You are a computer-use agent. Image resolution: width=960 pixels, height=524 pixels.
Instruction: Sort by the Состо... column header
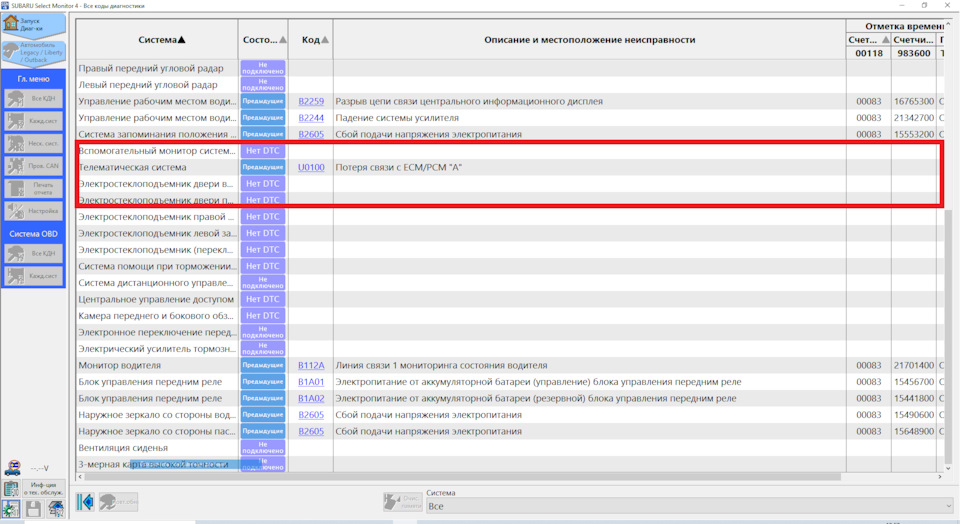pos(263,40)
